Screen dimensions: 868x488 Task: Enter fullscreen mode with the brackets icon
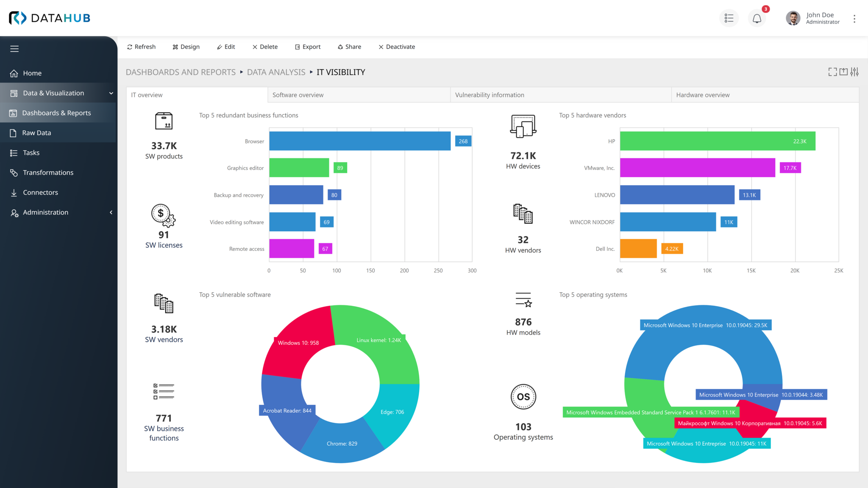click(832, 72)
